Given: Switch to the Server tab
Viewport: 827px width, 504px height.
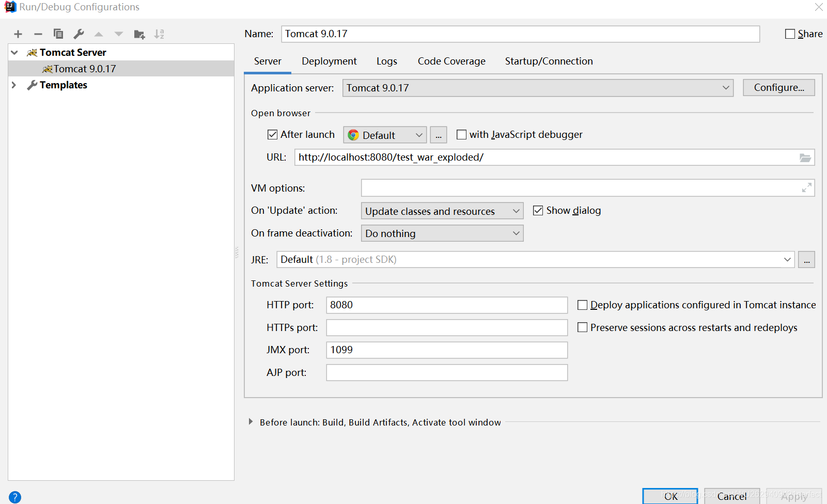Looking at the screenshot, I should [268, 61].
